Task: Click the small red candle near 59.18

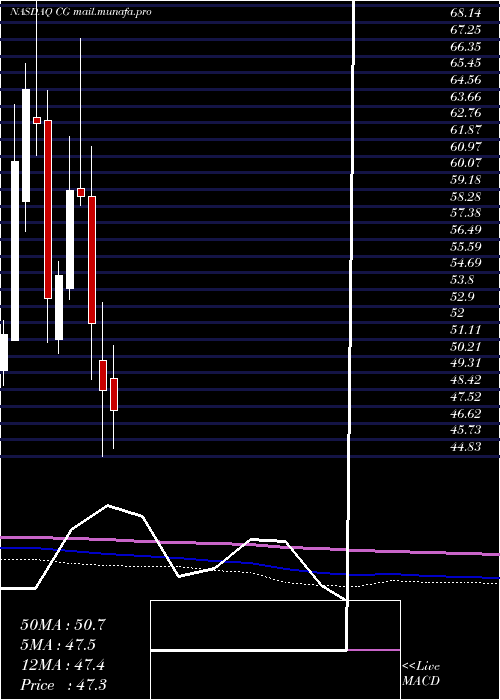Action: (81, 192)
